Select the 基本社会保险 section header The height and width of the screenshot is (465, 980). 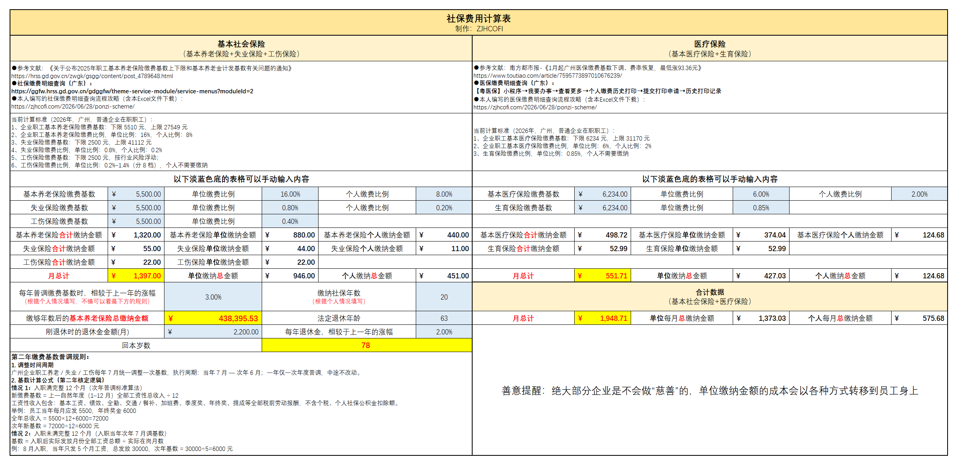click(x=241, y=48)
